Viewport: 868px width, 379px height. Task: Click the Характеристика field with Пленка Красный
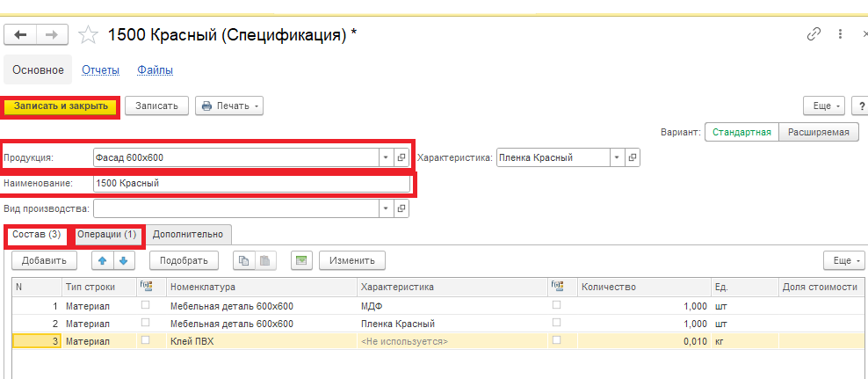pos(553,158)
